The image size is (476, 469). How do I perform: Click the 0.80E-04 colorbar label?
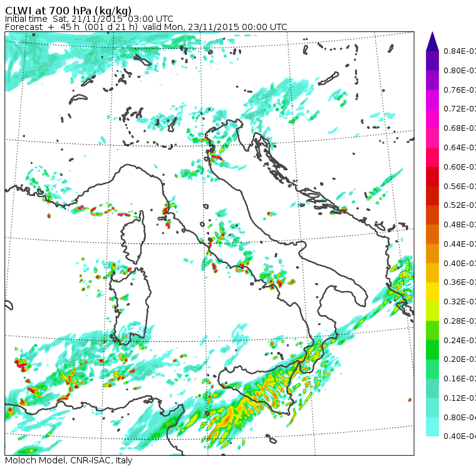coord(460,417)
